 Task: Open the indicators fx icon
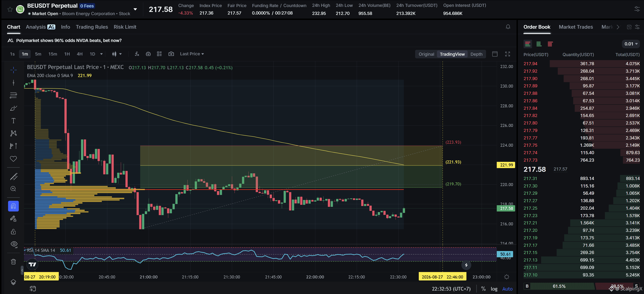coord(137,54)
